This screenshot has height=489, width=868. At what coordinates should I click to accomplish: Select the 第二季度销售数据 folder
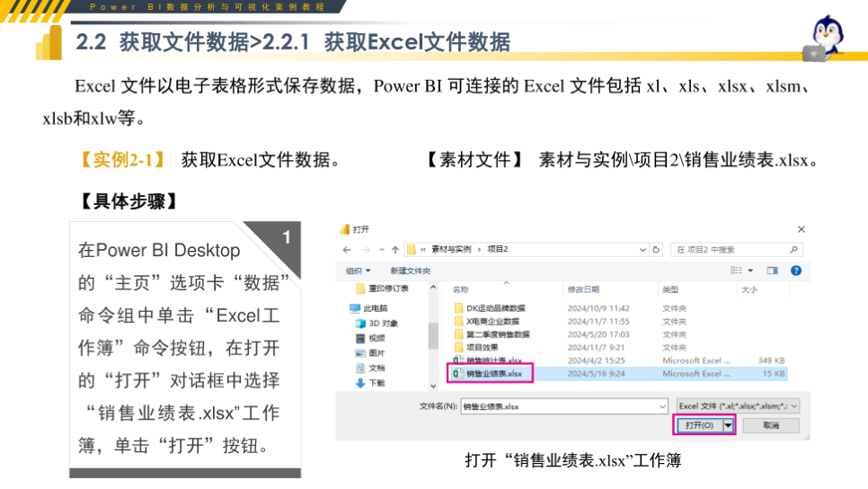click(492, 334)
